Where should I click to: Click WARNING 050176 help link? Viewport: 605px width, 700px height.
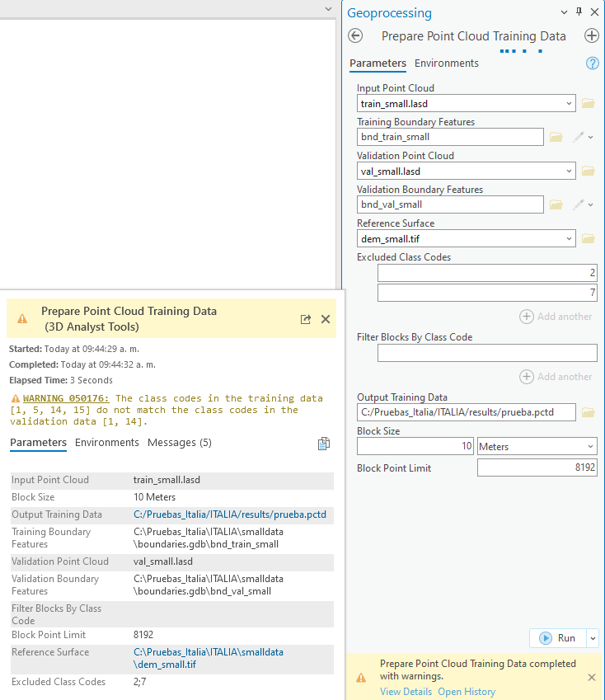pyautogui.click(x=66, y=398)
